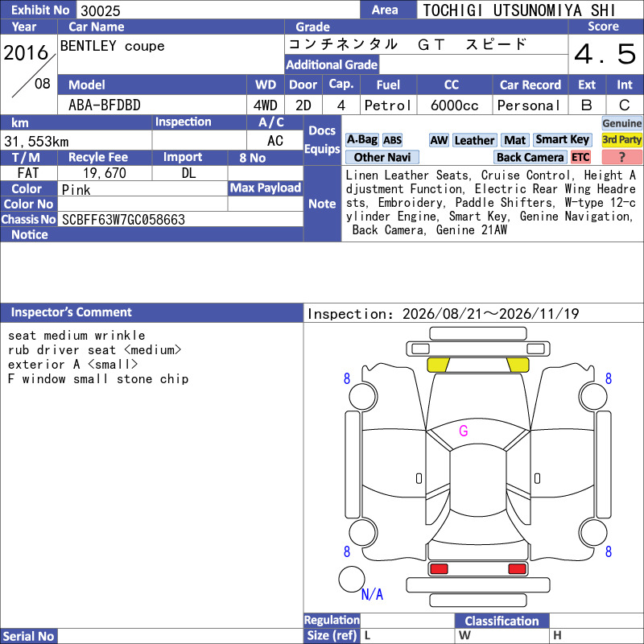The height and width of the screenshot is (644, 644).
Task: Click the Classification label
Action: 502,621
